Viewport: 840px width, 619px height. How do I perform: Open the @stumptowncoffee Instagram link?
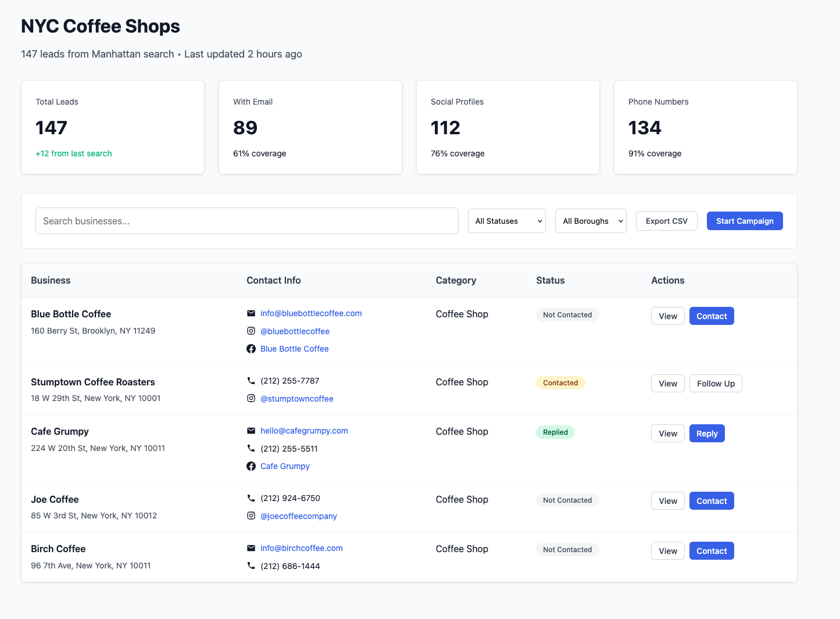pos(297,399)
